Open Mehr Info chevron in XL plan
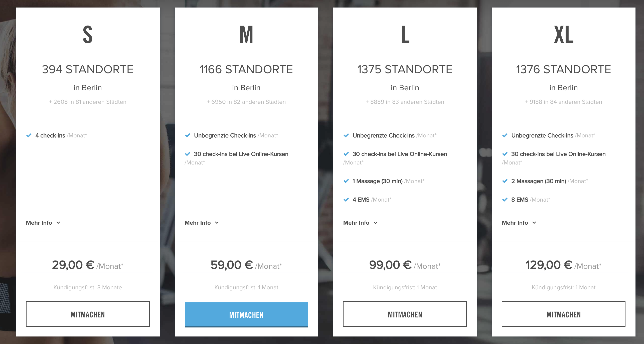Screen dimensions: 644x344 pyautogui.click(x=534, y=223)
